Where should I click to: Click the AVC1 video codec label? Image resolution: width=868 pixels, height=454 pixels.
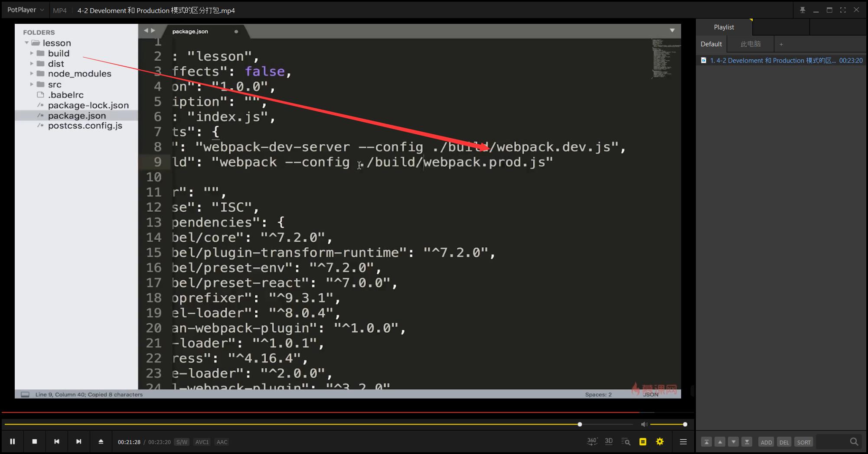[202, 442]
